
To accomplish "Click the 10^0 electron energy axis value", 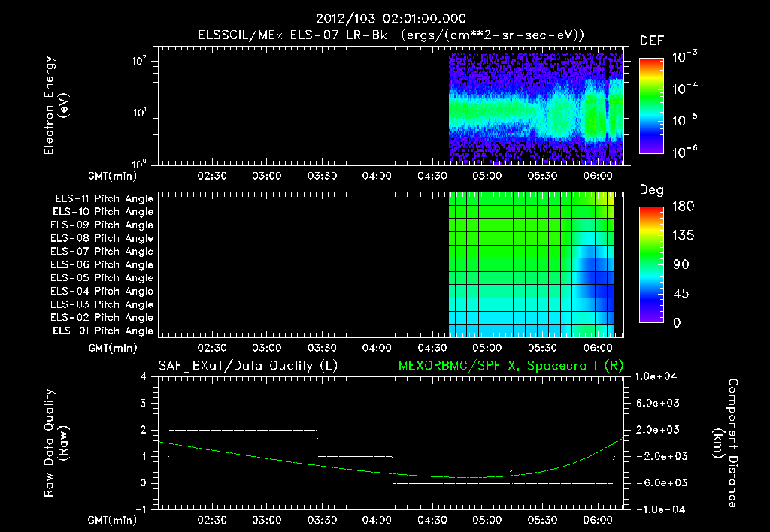I will 139,163.
